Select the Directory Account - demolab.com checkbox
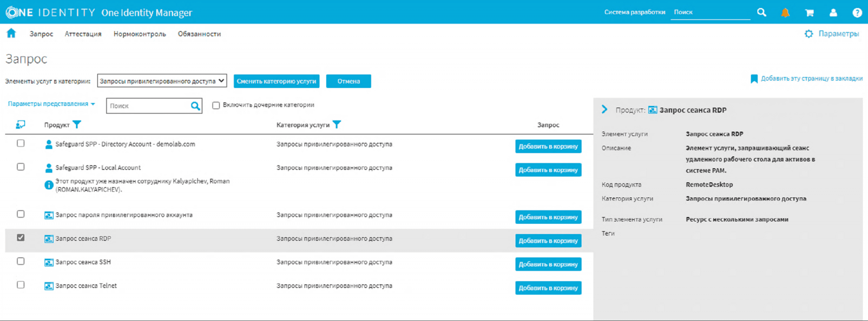This screenshot has height=321, width=868. 21,143
